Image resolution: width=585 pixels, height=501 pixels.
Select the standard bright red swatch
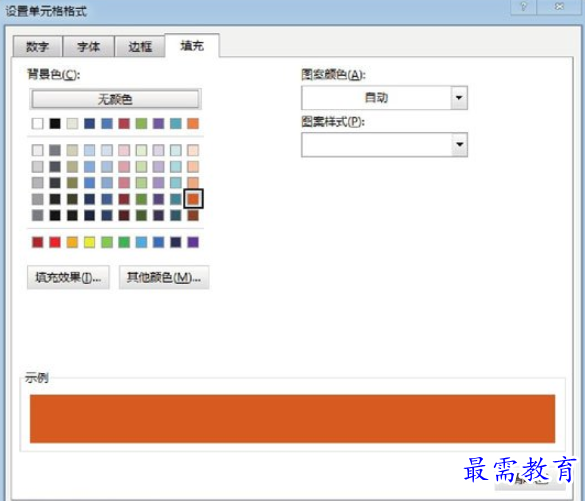tap(55, 242)
